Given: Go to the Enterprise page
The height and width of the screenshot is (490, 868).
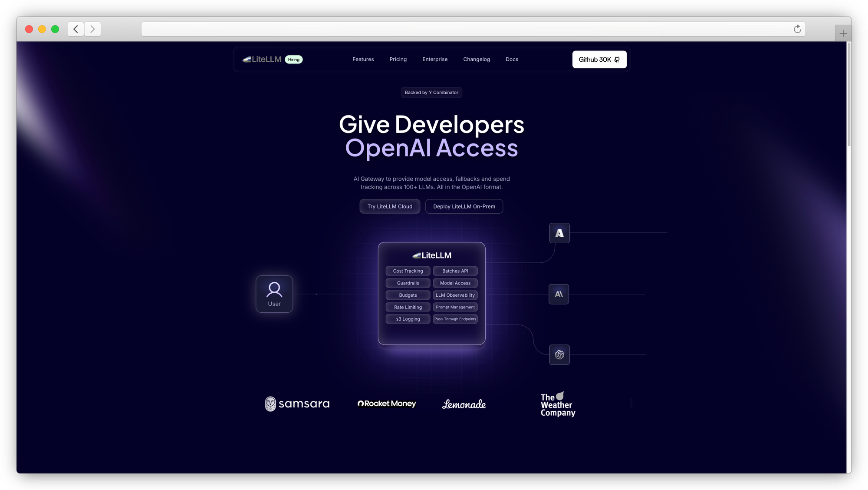Looking at the screenshot, I should click(435, 60).
